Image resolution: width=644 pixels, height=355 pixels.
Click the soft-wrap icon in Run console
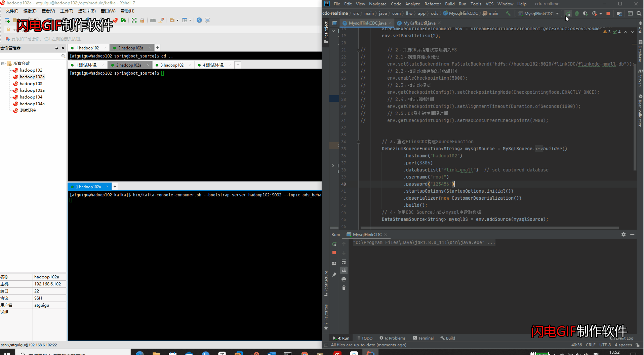(344, 262)
